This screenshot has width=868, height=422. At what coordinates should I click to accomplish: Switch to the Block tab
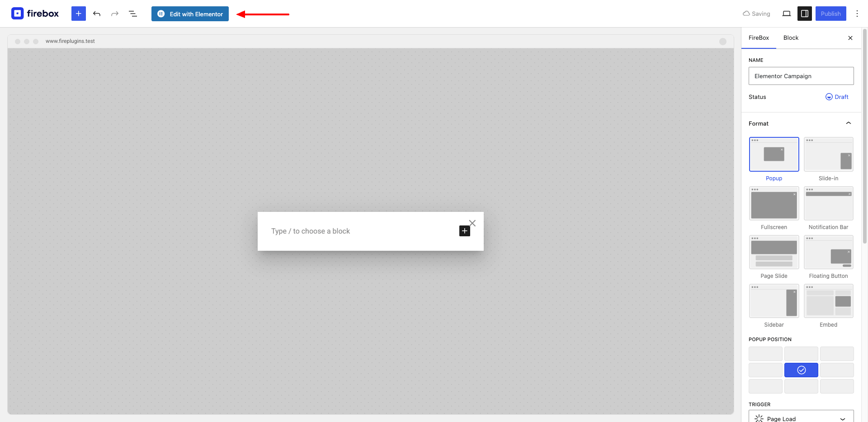[x=791, y=38]
